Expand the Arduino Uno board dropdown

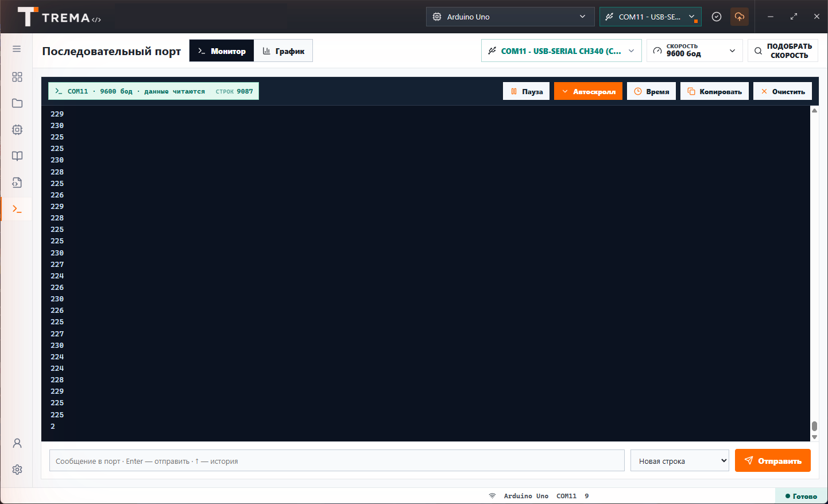tap(510, 17)
